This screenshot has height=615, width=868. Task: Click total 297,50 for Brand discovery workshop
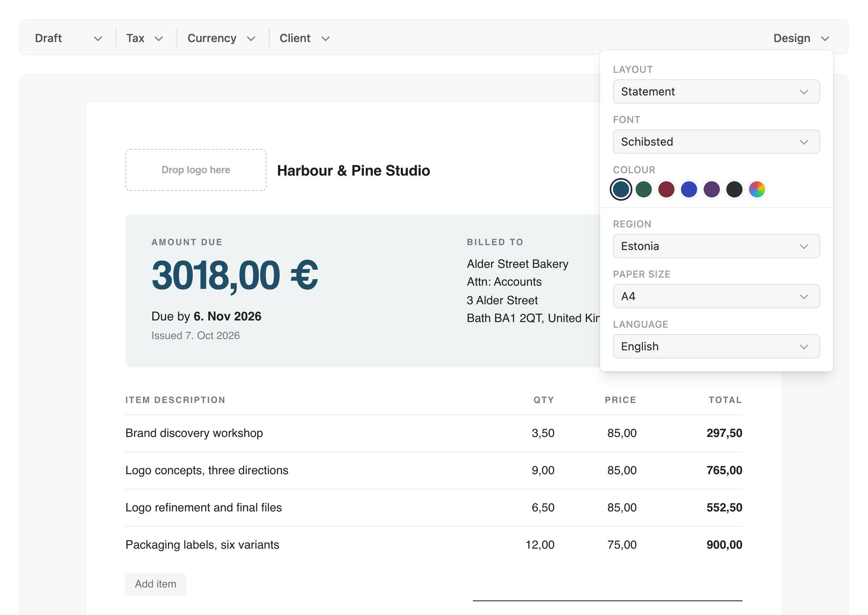[x=724, y=433]
